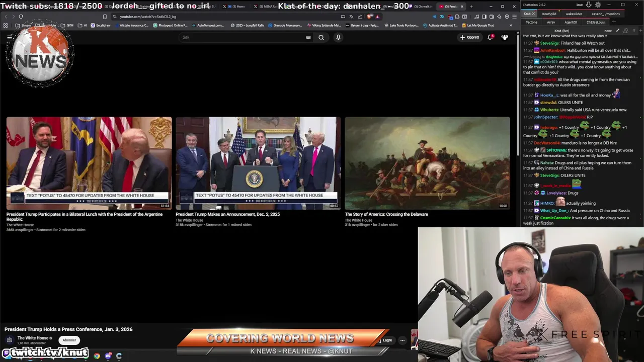
Task: Click username SteveGigs in 'Finland has oil' message
Action: click(x=549, y=43)
